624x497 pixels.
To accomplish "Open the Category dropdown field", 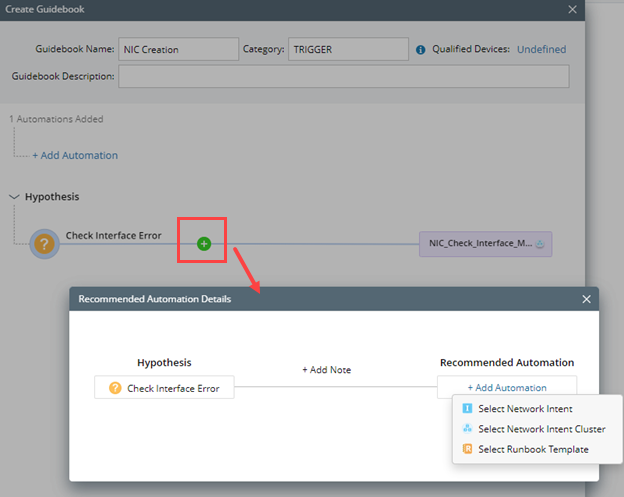I will 349,49.
